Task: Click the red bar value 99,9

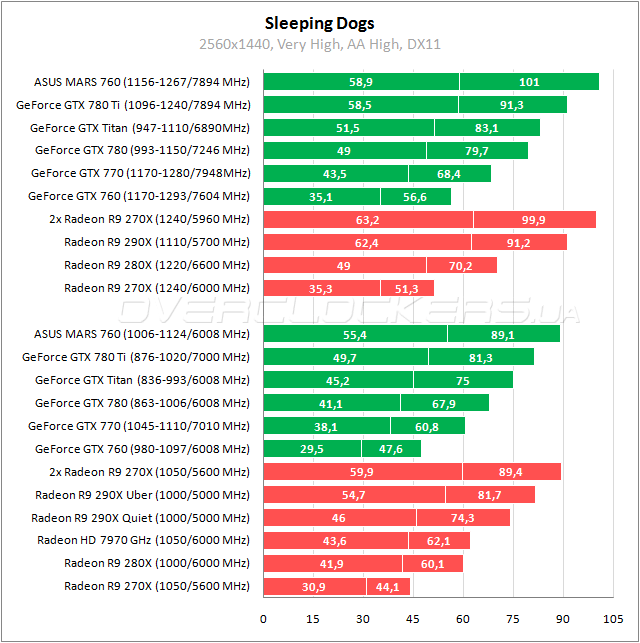Action: [534, 219]
